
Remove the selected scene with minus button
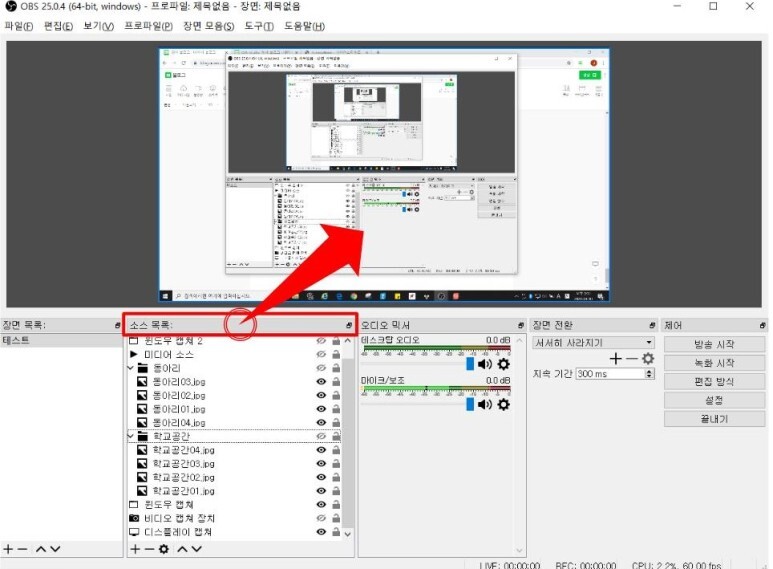[22, 549]
